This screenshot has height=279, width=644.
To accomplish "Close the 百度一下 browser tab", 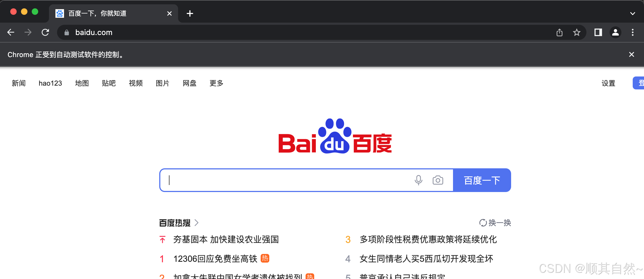I will click(169, 13).
